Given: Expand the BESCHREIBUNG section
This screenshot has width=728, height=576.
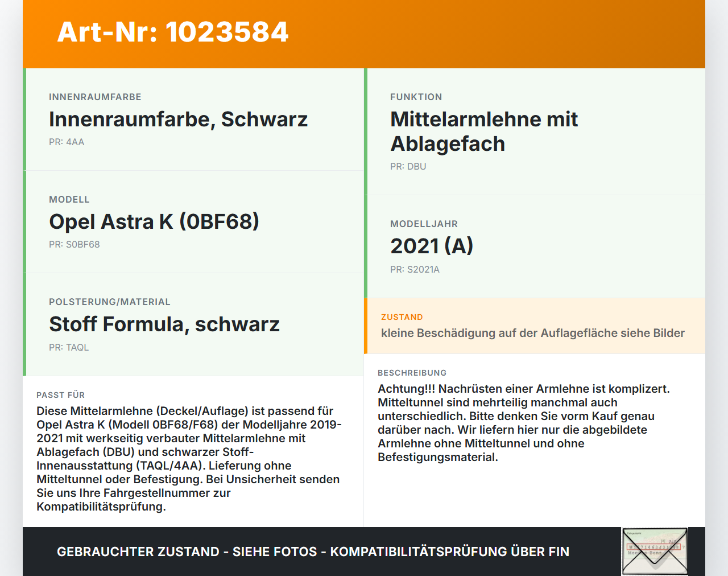Looking at the screenshot, I should (412, 373).
